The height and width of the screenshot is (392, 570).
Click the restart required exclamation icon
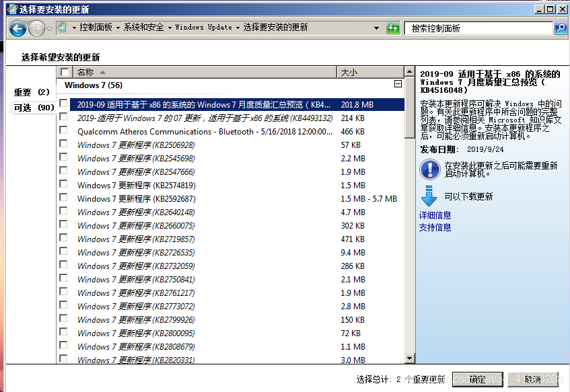(430, 169)
